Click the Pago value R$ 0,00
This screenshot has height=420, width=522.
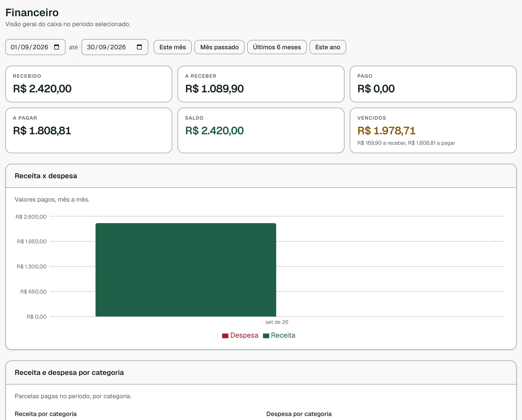click(x=376, y=89)
